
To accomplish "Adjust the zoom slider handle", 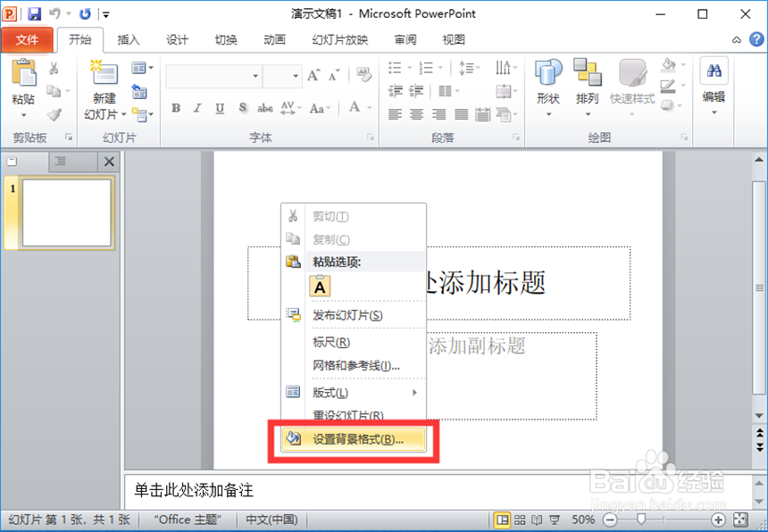I will (x=640, y=520).
